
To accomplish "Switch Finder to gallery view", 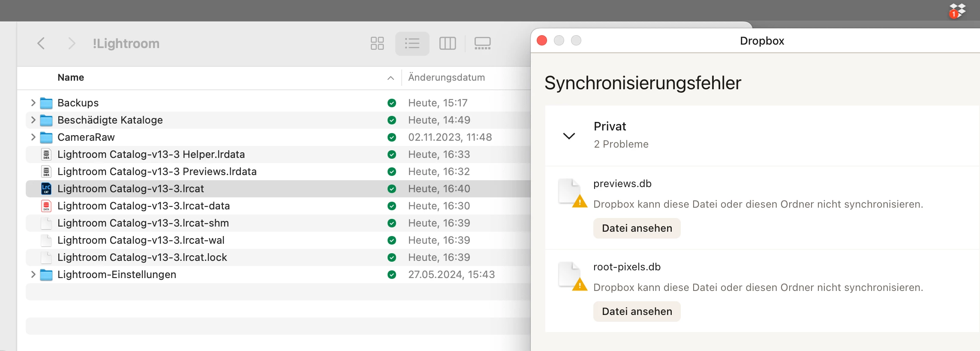I will click(482, 43).
